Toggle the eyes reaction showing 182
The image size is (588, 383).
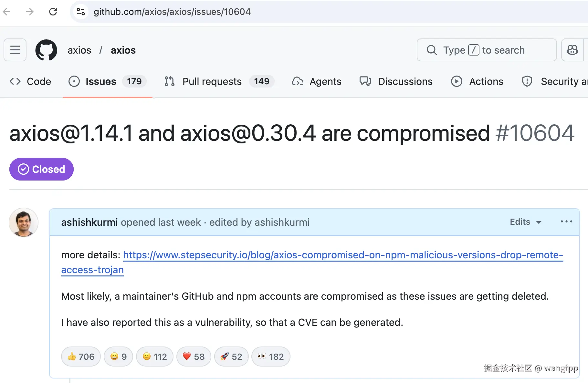tap(271, 357)
